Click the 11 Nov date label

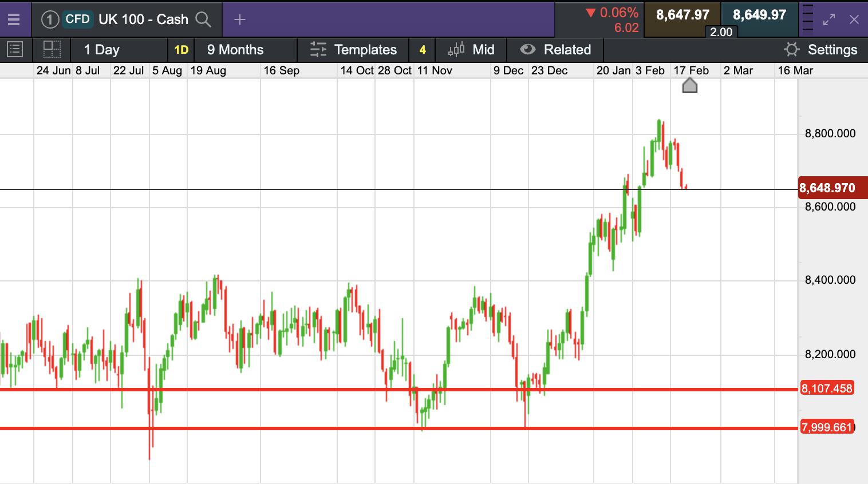[x=435, y=70]
